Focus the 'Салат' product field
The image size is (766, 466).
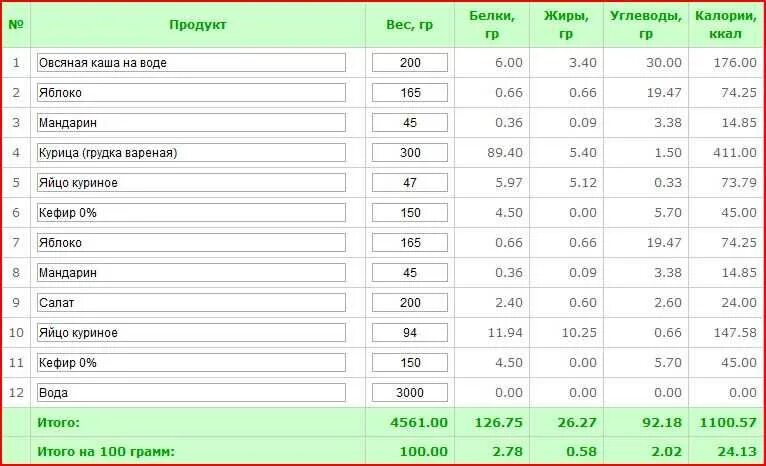point(191,303)
